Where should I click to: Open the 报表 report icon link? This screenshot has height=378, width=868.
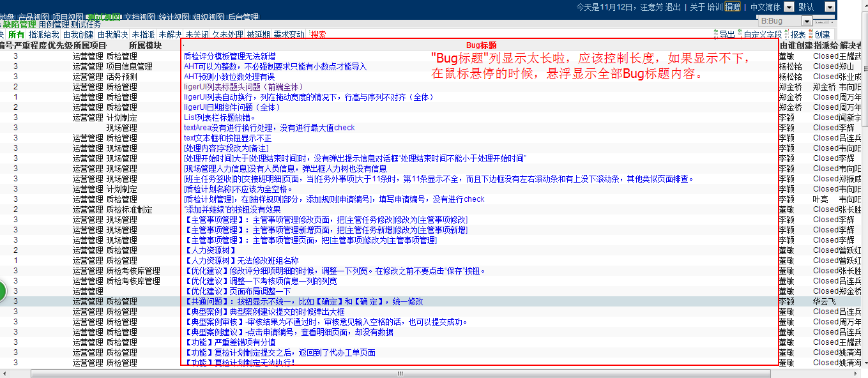(x=795, y=34)
